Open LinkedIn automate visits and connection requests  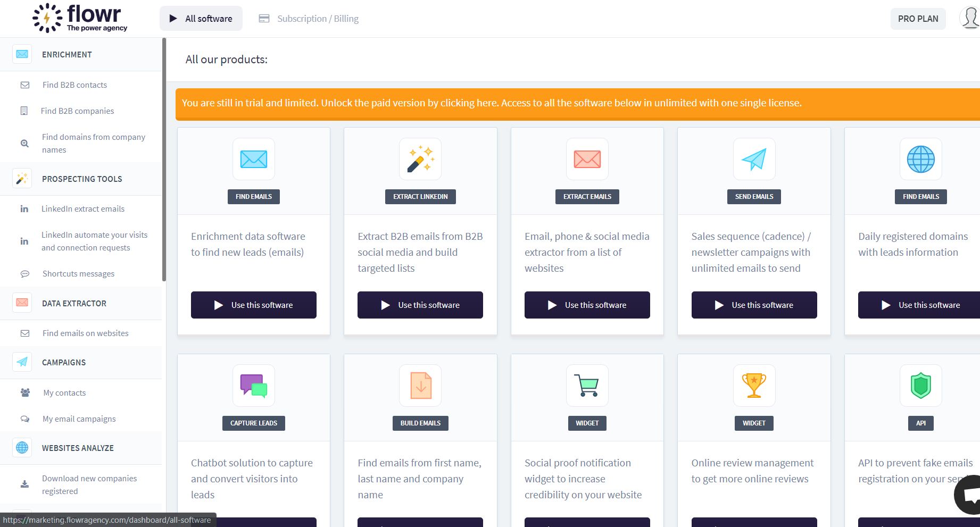94,241
